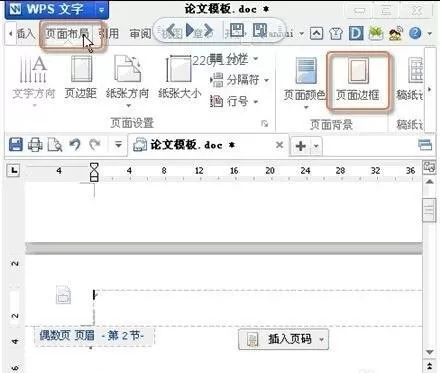The width and height of the screenshot is (440, 373).
Task: Print the document with the printer icon
Action: pos(35,145)
